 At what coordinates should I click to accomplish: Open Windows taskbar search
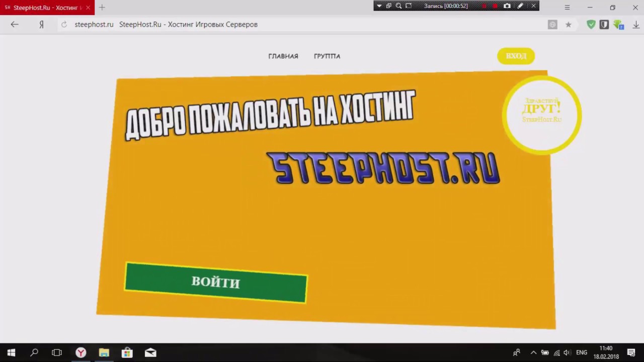coord(34,352)
